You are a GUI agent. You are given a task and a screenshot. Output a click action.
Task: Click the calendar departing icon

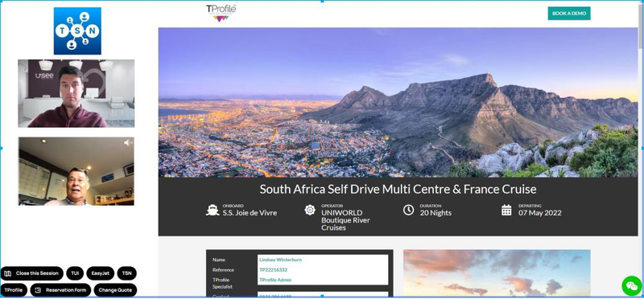[506, 210]
